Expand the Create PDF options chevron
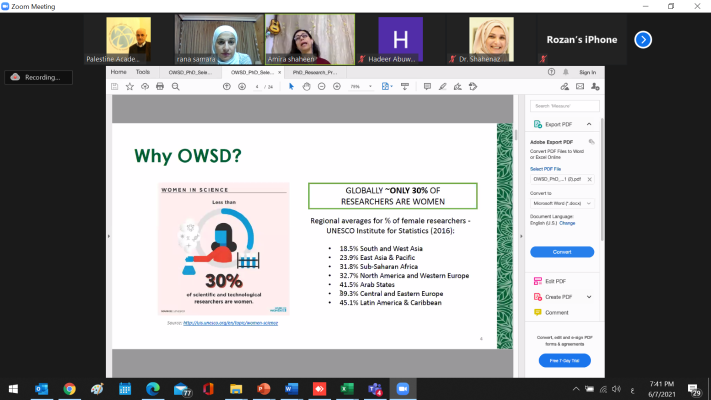 [x=589, y=297]
